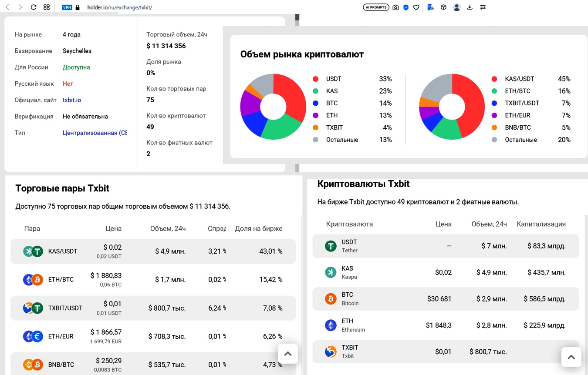
Task: Select the ETH/BTC pair name
Action: 61,279
